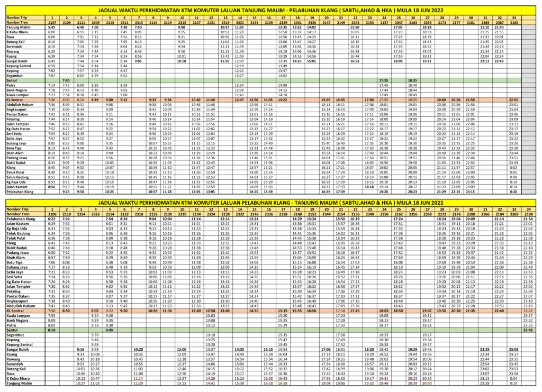Click the Shah Alam station label in upper timetable
This screenshot has height=392, width=542.
[x=15, y=153]
